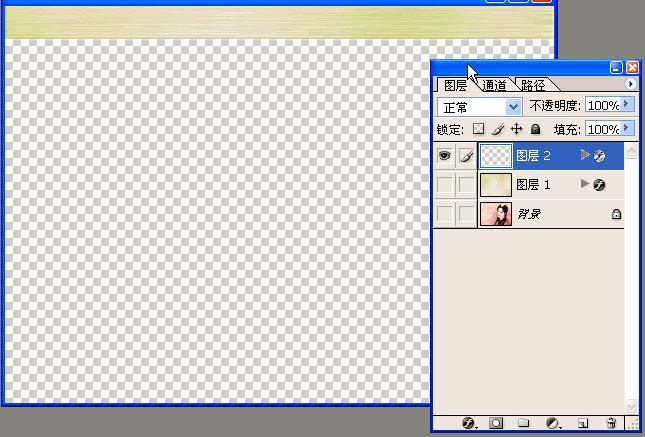The height and width of the screenshot is (437, 645).
Task: Click the Delete layer trash icon
Action: [610, 424]
